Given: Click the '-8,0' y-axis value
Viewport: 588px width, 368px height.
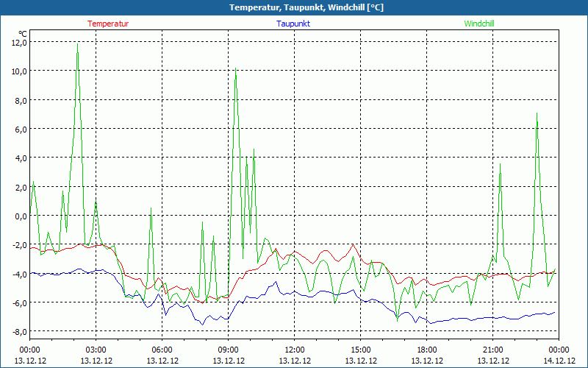Looking at the screenshot, I should point(19,332).
